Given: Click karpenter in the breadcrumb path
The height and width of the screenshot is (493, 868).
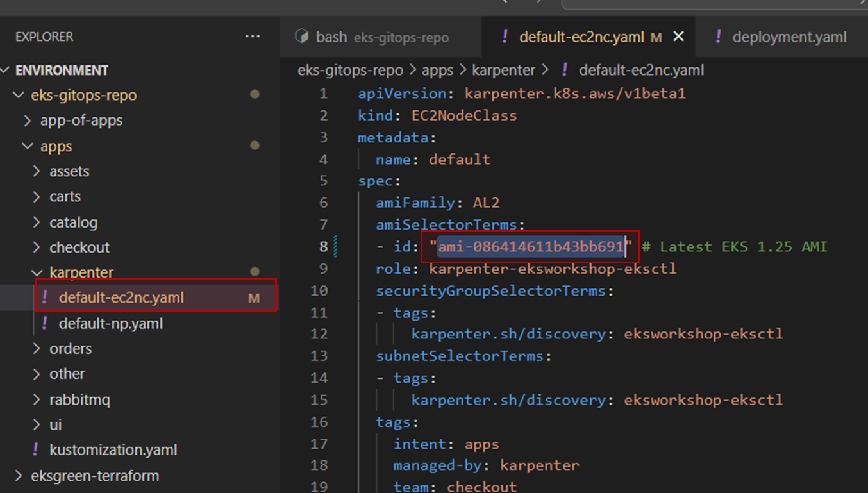Looking at the screenshot, I should [503, 70].
